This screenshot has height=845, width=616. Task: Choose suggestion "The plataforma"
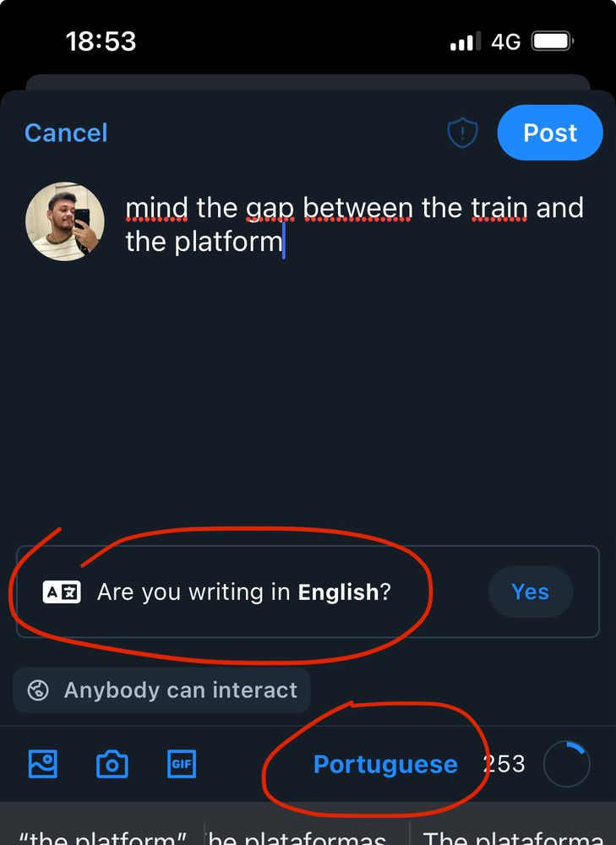click(513, 837)
